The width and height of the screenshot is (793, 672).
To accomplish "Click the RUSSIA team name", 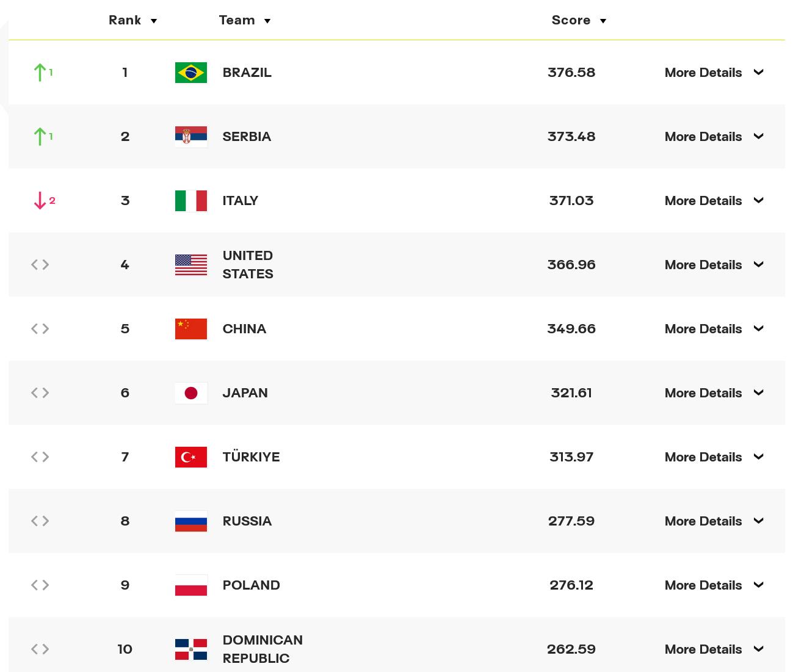I will (247, 521).
